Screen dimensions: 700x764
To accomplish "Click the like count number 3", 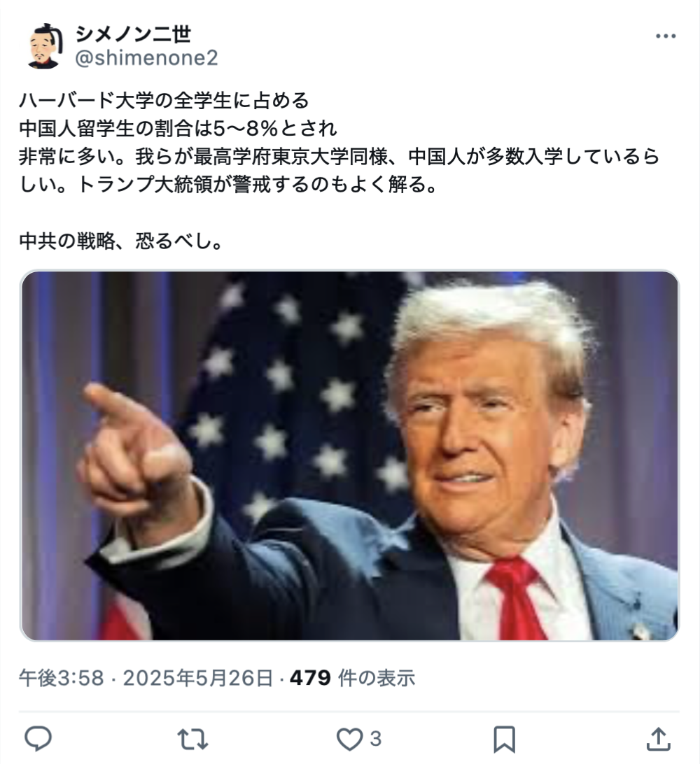I will (x=375, y=739).
